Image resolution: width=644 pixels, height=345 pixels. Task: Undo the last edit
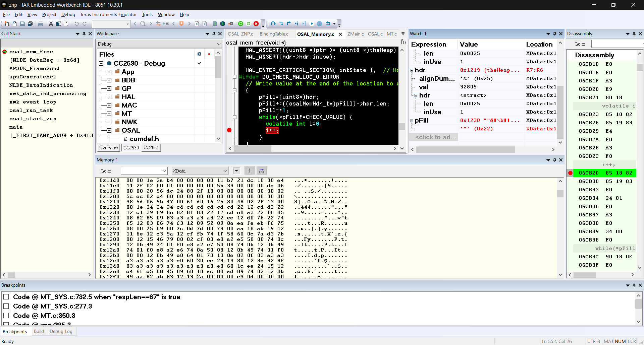click(77, 24)
